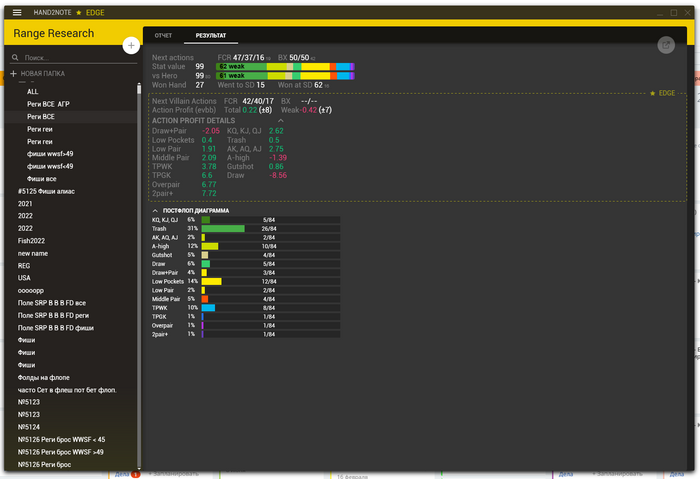The width and height of the screenshot is (700, 479).
Task: Click the Draw+Pair -2.05 profit value
Action: tap(211, 131)
